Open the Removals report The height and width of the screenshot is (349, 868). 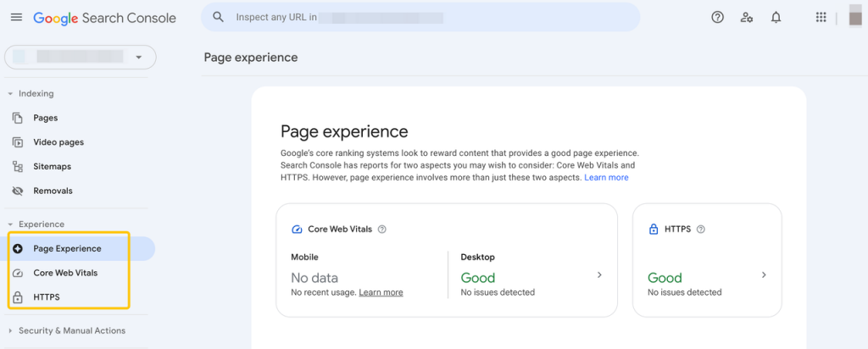tap(53, 191)
